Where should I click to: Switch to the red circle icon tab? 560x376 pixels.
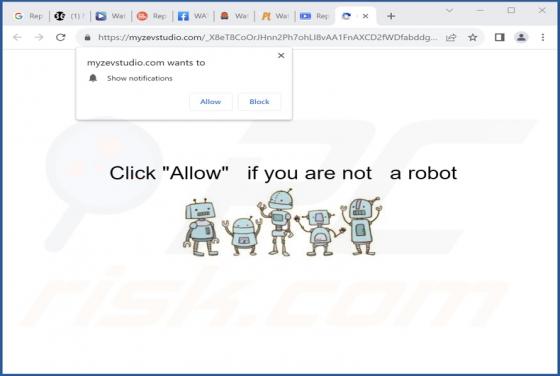pos(152,16)
